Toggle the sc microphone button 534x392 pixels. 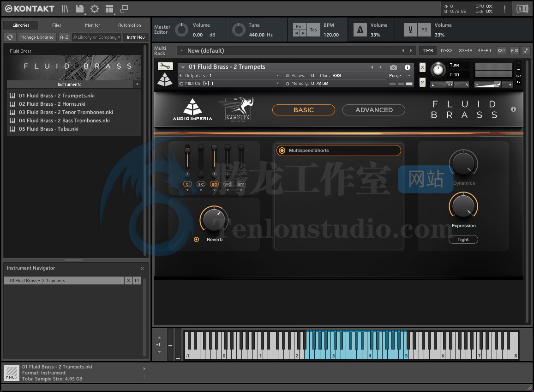(x=201, y=184)
